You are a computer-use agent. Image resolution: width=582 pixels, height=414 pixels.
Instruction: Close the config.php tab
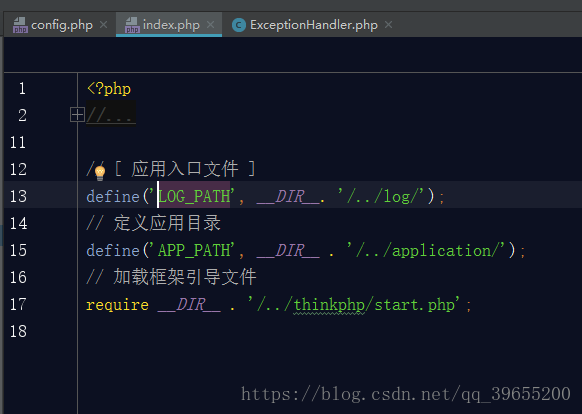(x=104, y=25)
